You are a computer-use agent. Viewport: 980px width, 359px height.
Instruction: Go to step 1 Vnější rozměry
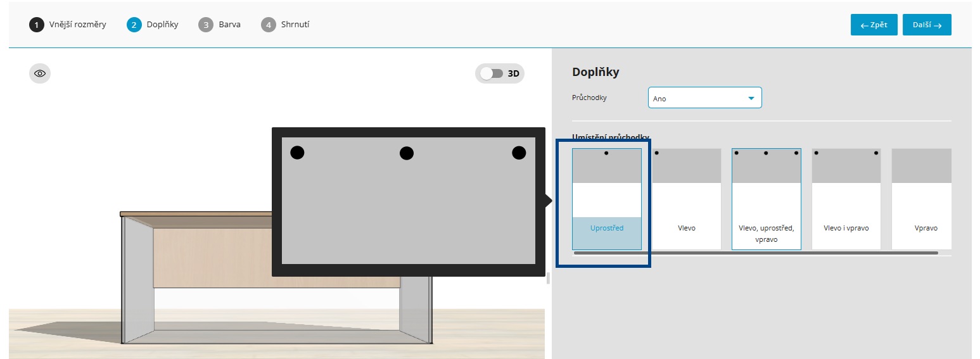[68, 25]
